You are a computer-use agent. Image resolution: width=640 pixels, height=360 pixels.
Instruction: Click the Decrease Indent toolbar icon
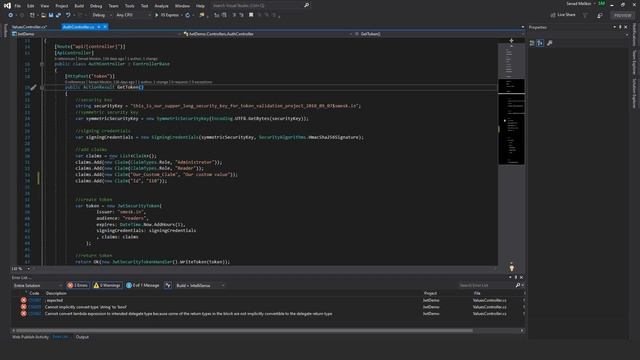[x=217, y=15]
